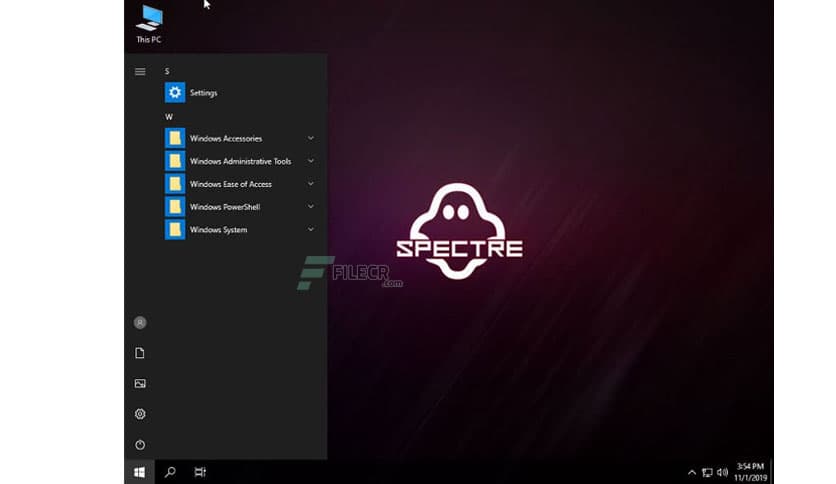The height and width of the screenshot is (484, 836).
Task: Expand Windows Administrative Tools chevron
Action: click(311, 161)
